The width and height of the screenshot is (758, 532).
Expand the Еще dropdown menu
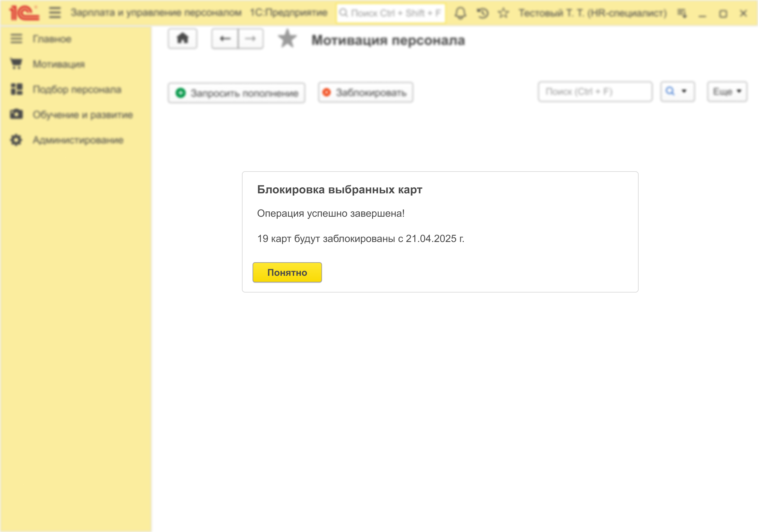pos(727,92)
